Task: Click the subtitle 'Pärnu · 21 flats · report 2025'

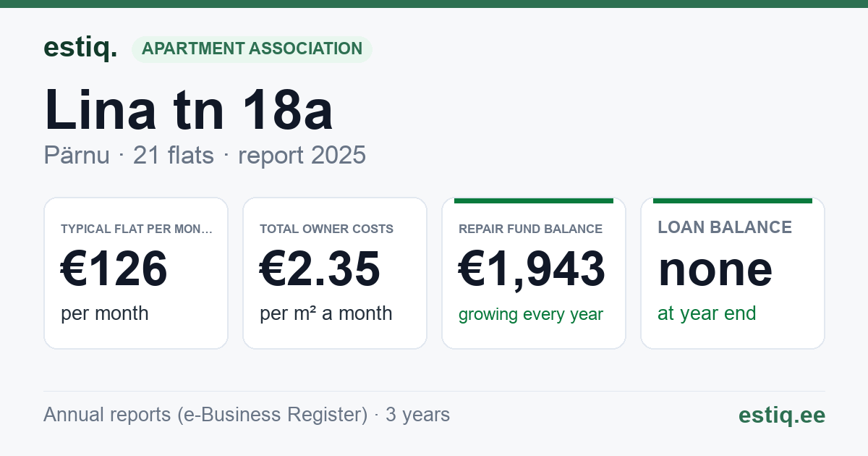Action: pyautogui.click(x=205, y=156)
